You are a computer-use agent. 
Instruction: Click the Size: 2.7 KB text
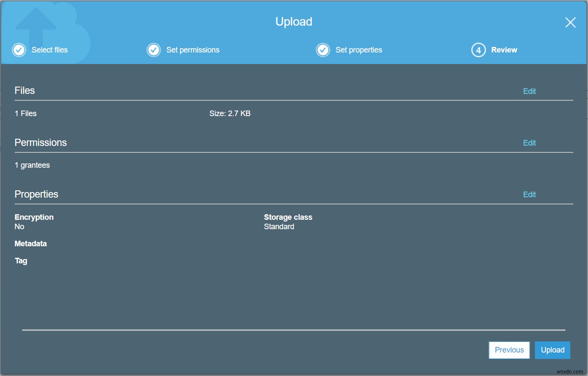(x=230, y=113)
